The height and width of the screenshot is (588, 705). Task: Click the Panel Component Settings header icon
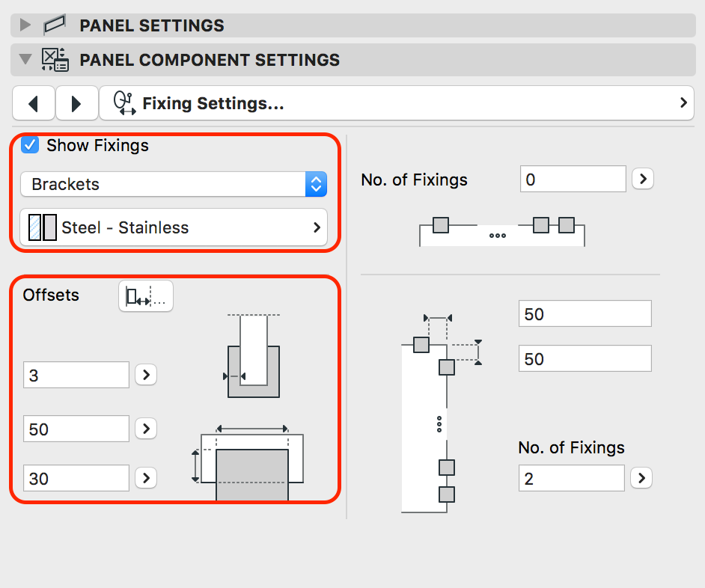(x=55, y=60)
